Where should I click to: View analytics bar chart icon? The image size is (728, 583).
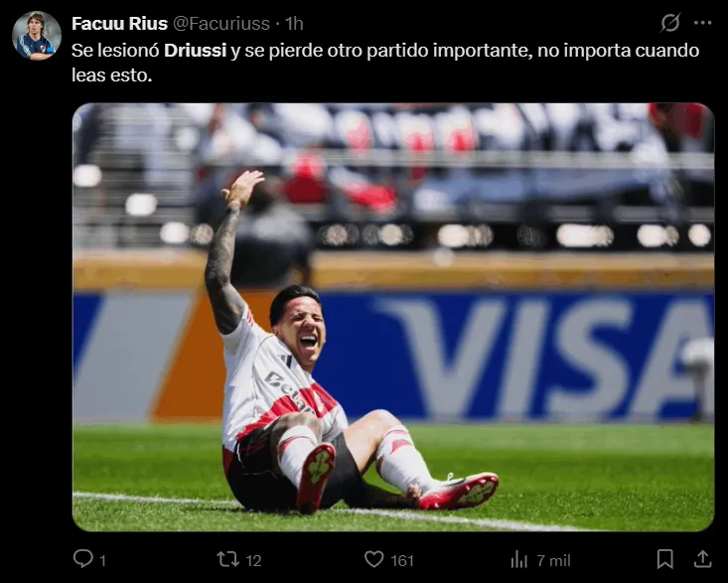click(x=519, y=559)
